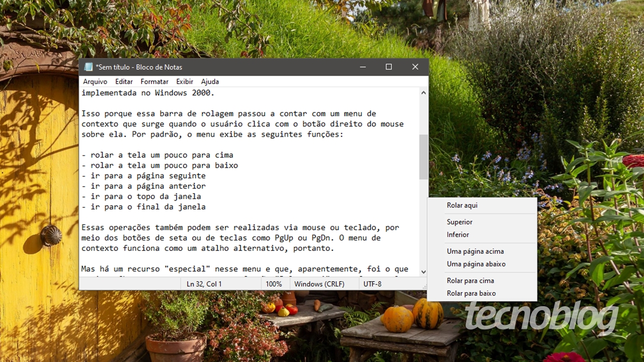Click the Notepad icon in title bar

(x=89, y=67)
